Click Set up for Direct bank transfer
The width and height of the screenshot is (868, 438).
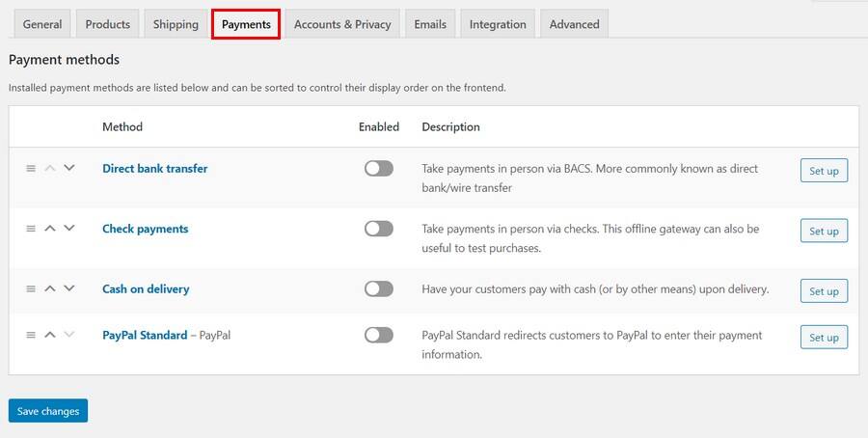(824, 171)
